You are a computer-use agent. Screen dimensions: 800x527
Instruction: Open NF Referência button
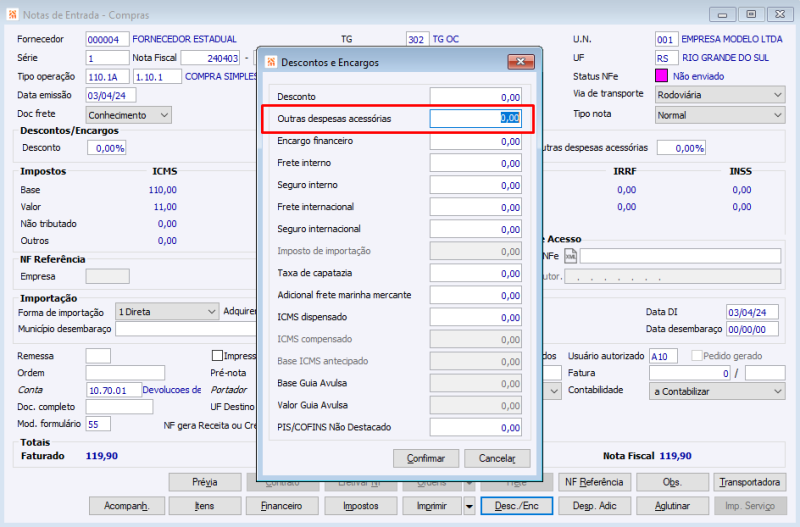(594, 482)
